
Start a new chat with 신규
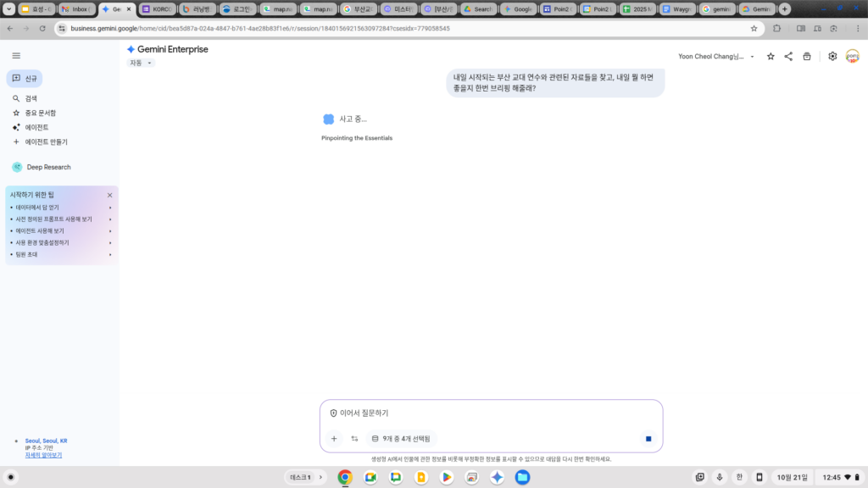25,79
